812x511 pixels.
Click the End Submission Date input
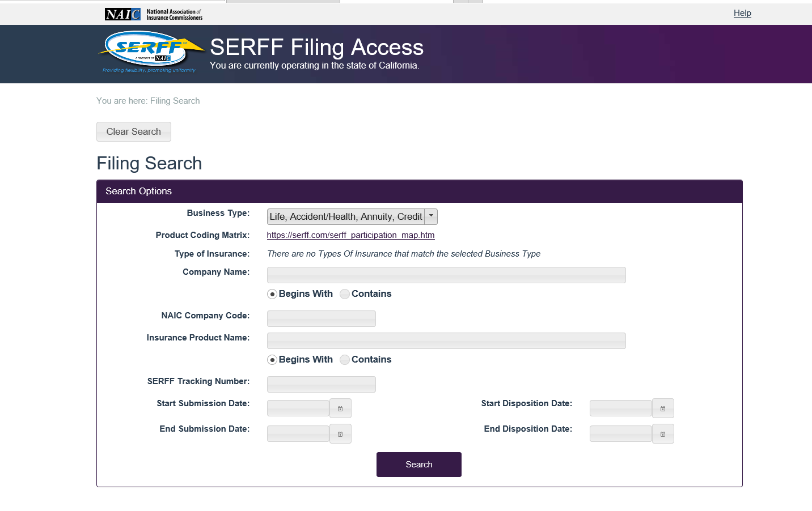click(x=298, y=434)
